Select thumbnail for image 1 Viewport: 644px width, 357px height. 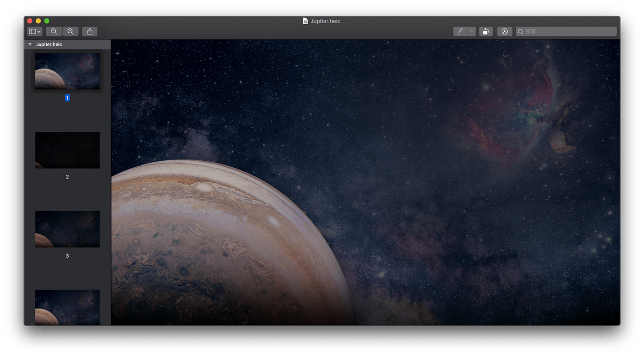tap(67, 71)
